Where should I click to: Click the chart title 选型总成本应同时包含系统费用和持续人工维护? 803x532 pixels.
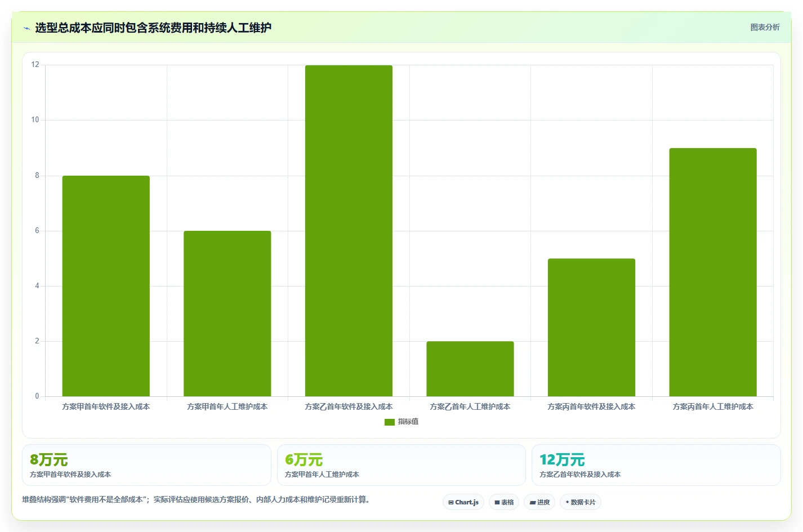point(153,28)
